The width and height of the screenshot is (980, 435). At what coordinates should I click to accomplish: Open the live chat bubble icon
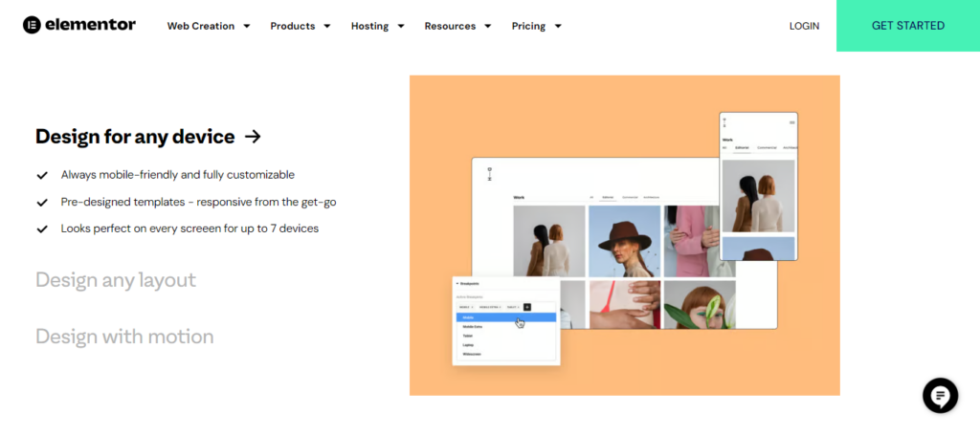tap(940, 395)
